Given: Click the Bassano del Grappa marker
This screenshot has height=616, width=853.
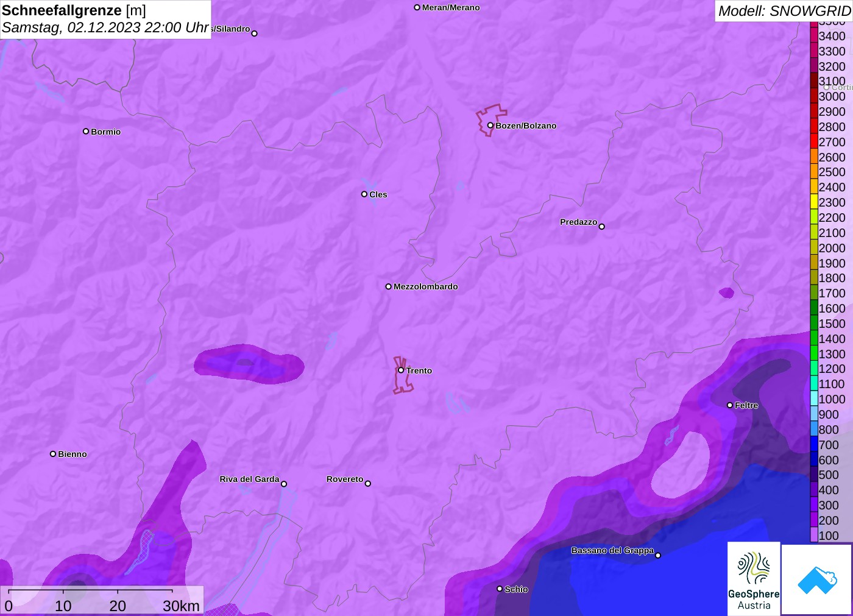Looking at the screenshot, I should pos(658,555).
